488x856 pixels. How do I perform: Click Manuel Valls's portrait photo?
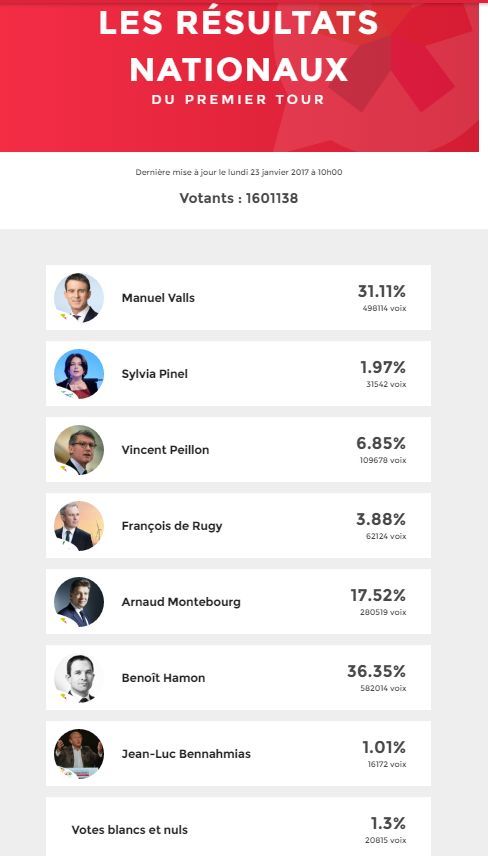[79, 298]
